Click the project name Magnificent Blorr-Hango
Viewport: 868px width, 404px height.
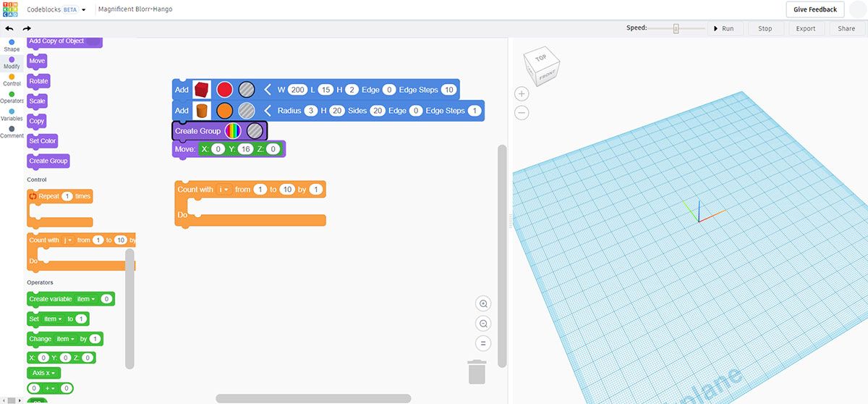click(135, 9)
